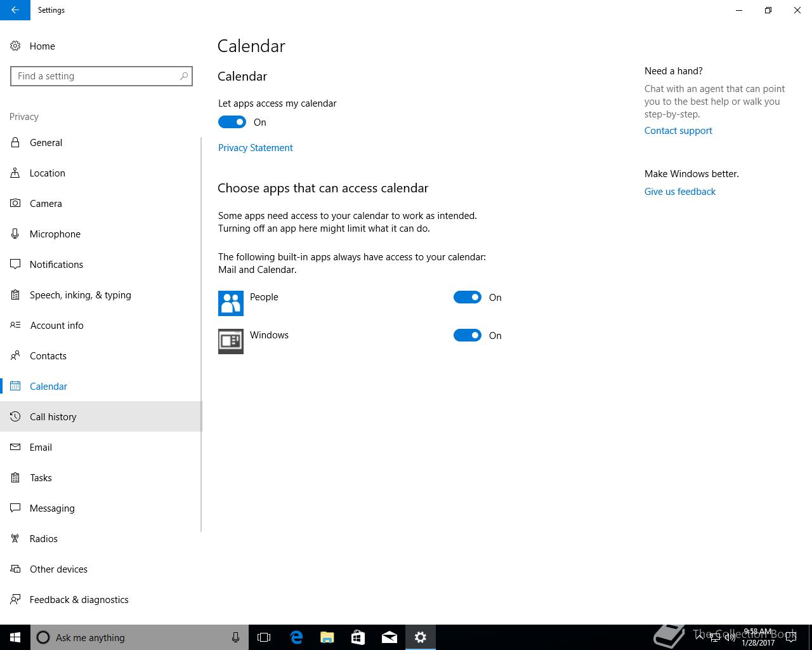Click the Notifications icon in sidebar
The image size is (812, 650).
pos(15,264)
